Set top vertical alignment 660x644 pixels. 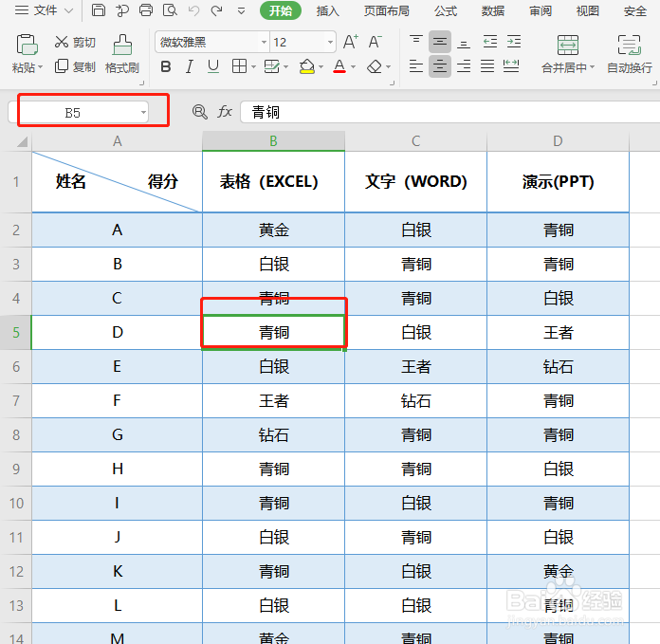pyautogui.click(x=416, y=42)
